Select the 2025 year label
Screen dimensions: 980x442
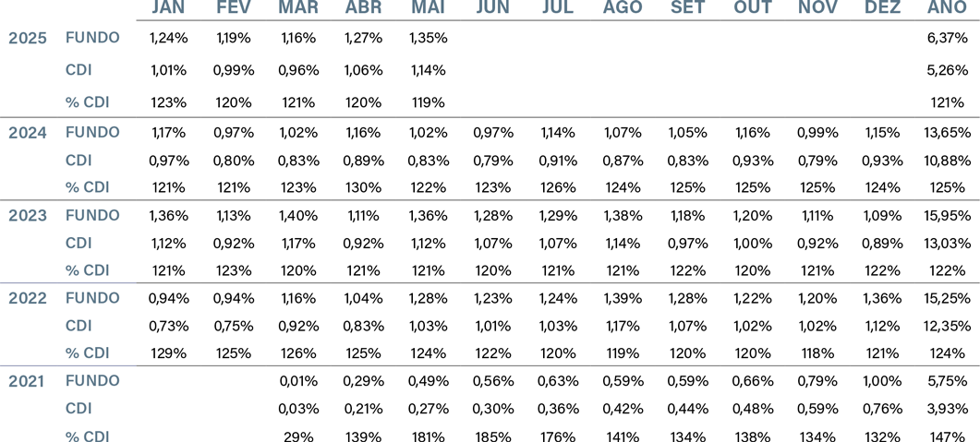pos(28,38)
